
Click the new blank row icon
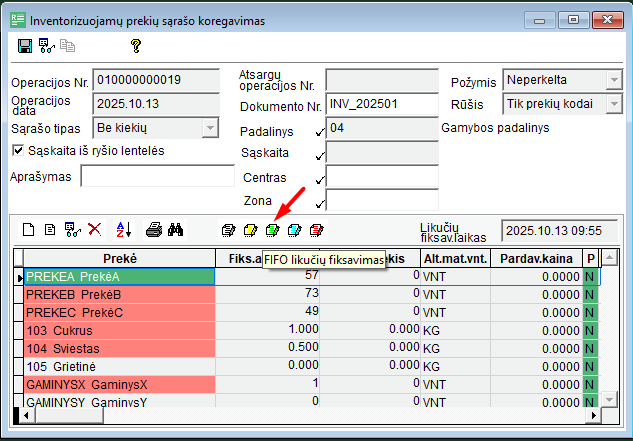(x=28, y=229)
